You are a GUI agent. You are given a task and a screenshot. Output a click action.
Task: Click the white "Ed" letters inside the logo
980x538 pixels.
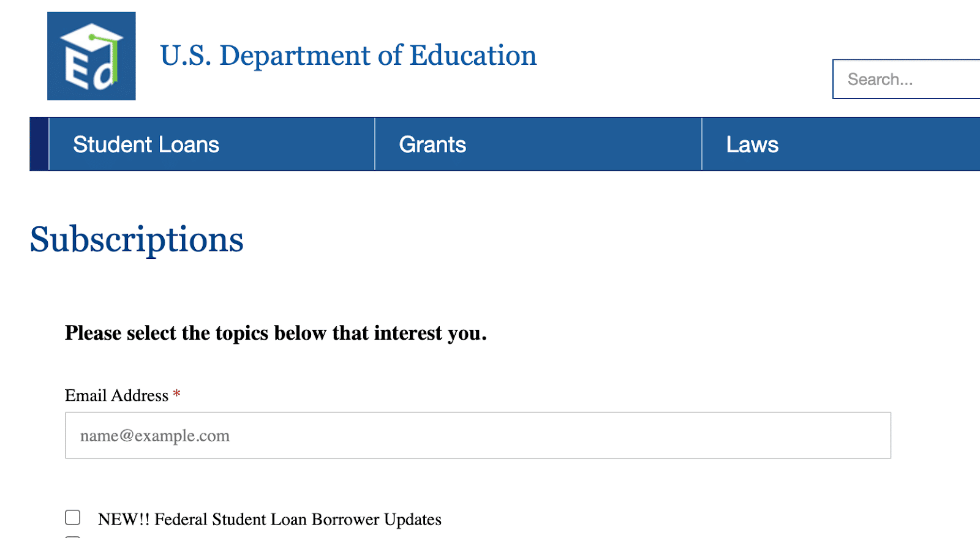pyautogui.click(x=90, y=68)
